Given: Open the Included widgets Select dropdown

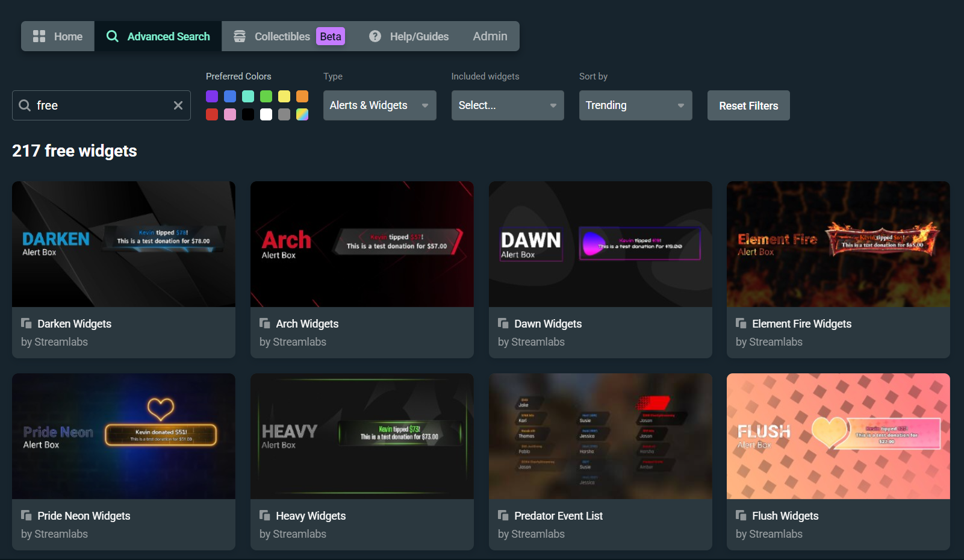Looking at the screenshot, I should click(x=507, y=105).
